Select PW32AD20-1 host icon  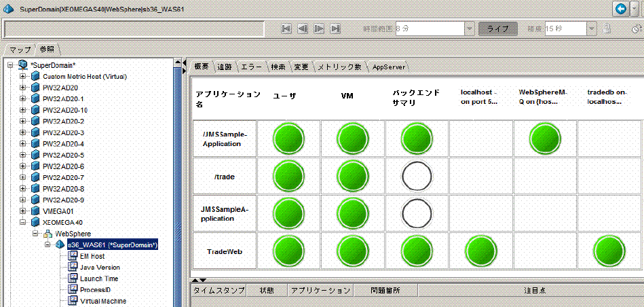[x=35, y=99]
